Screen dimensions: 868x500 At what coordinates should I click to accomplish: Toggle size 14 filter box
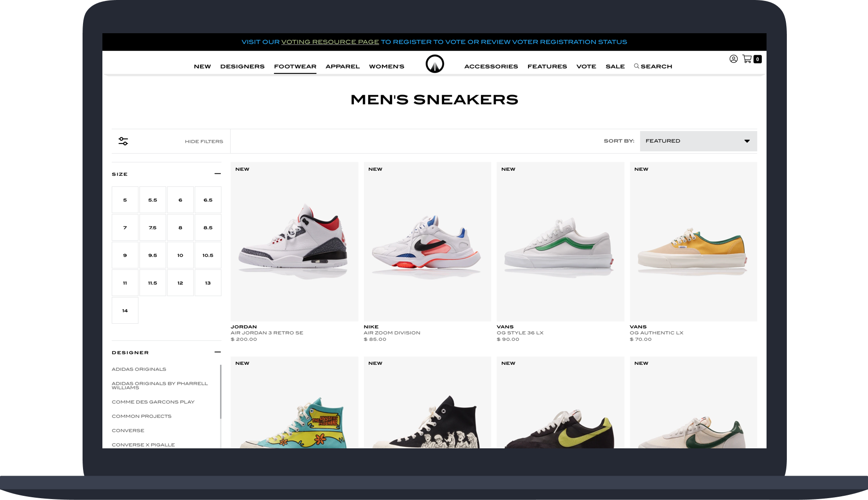125,310
